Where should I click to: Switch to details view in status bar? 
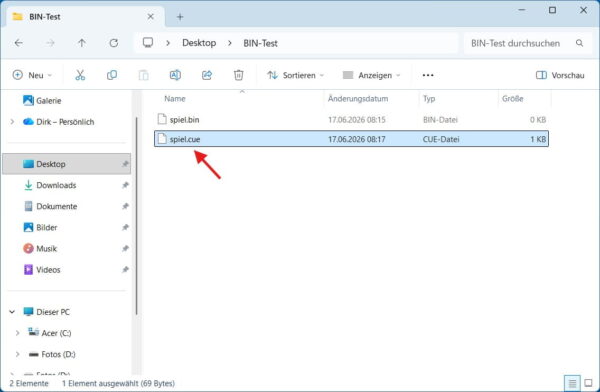[x=572, y=383]
